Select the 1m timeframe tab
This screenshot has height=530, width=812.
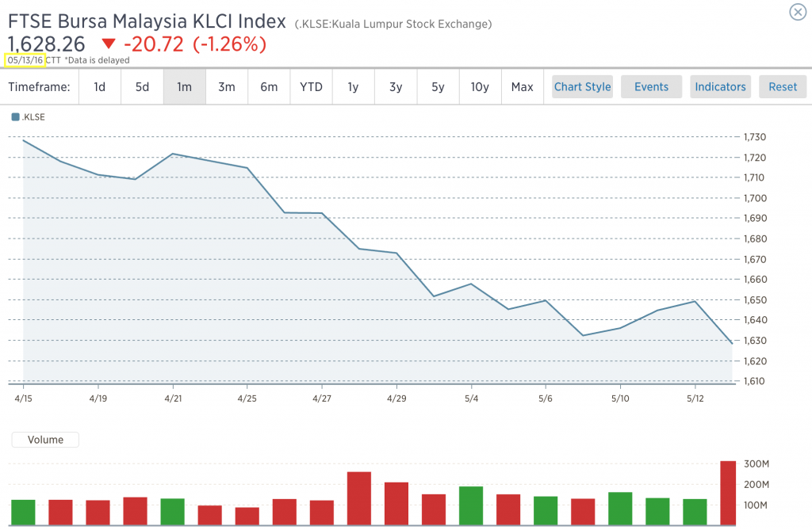(184, 87)
